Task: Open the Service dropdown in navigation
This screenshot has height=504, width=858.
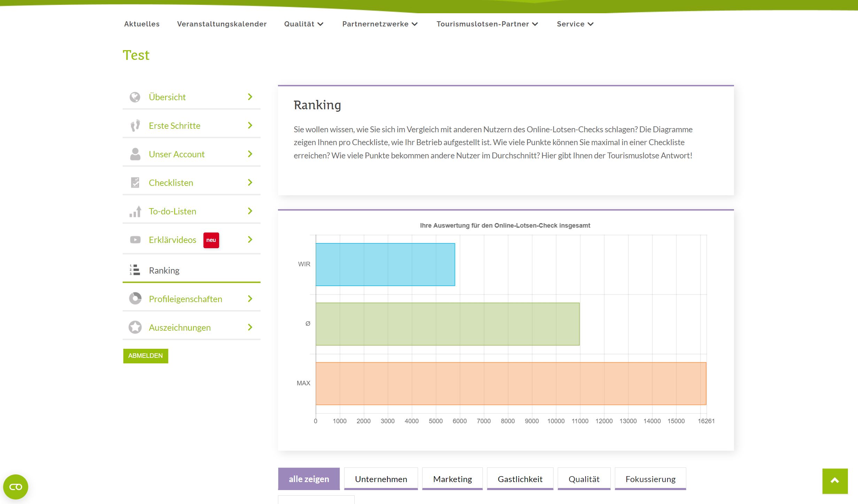Action: [x=575, y=24]
